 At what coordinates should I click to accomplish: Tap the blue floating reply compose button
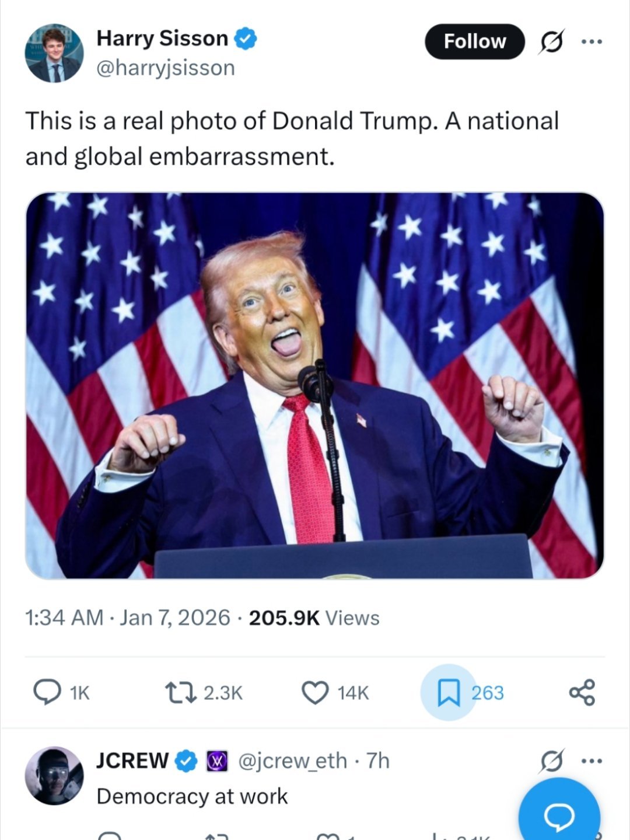[x=559, y=815]
